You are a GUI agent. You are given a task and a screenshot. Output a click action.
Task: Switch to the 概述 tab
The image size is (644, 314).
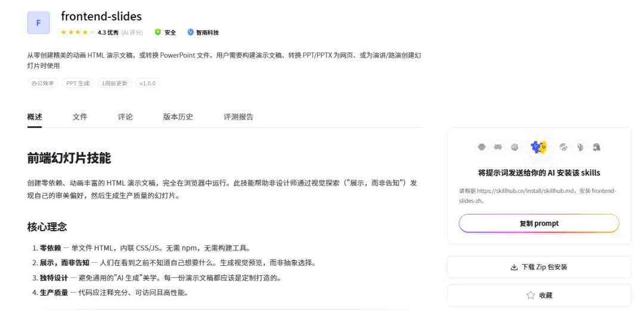[35, 117]
